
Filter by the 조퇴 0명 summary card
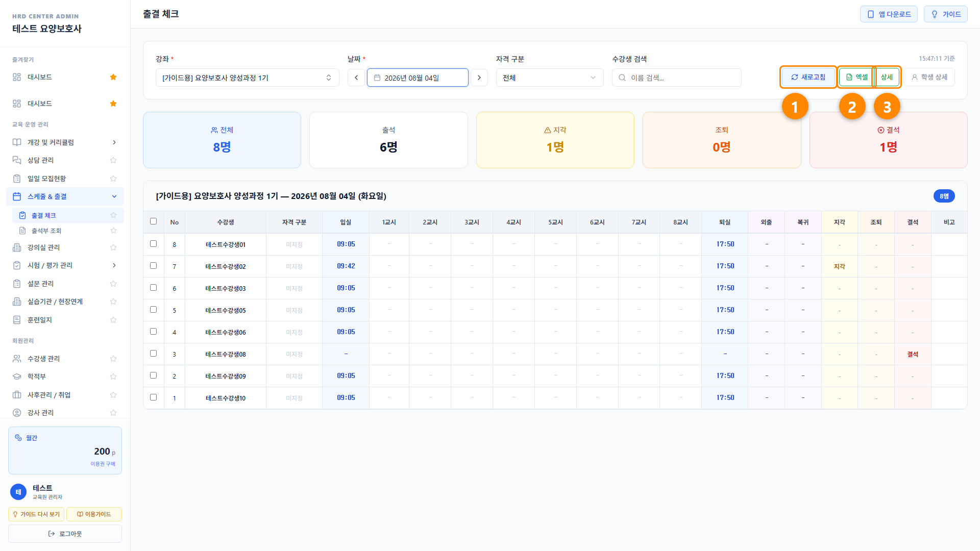coord(722,140)
